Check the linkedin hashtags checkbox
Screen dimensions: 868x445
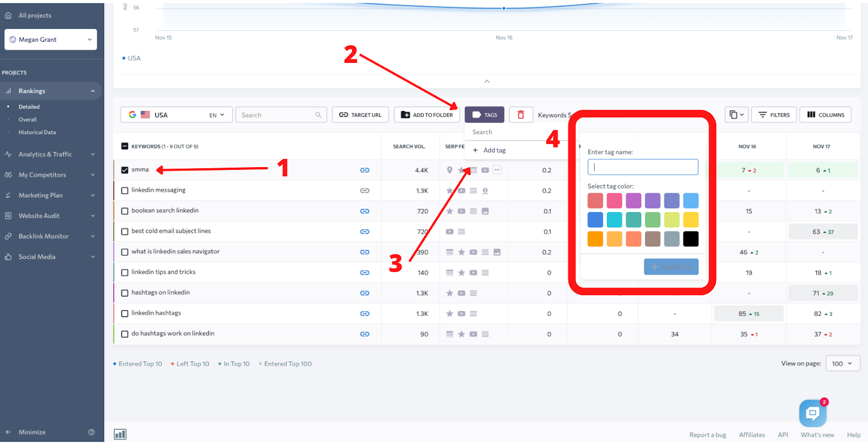tap(125, 314)
